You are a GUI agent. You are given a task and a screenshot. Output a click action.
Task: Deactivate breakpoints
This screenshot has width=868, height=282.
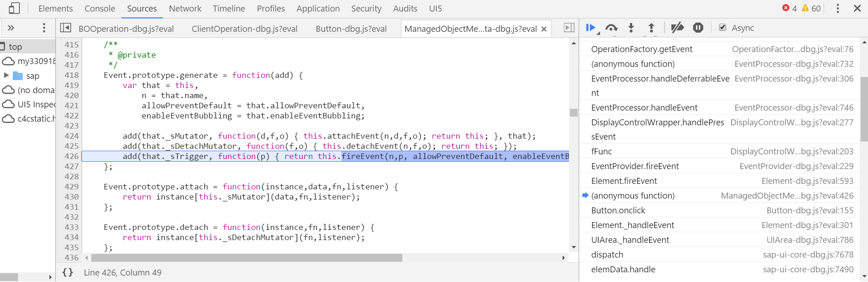pos(677,28)
